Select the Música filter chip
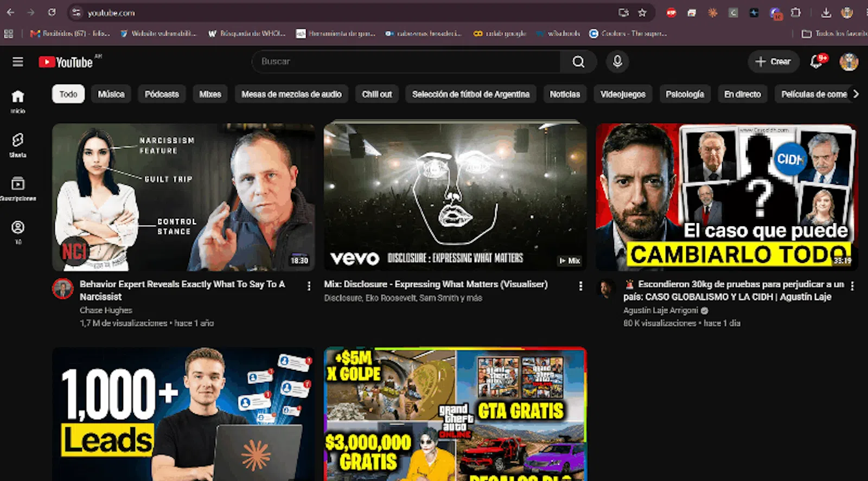 point(111,94)
